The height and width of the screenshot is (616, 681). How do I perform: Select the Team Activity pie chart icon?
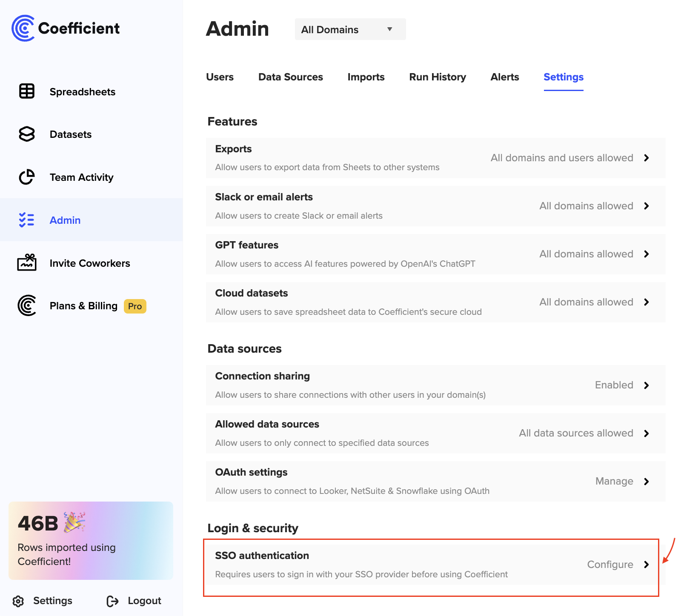tap(27, 177)
